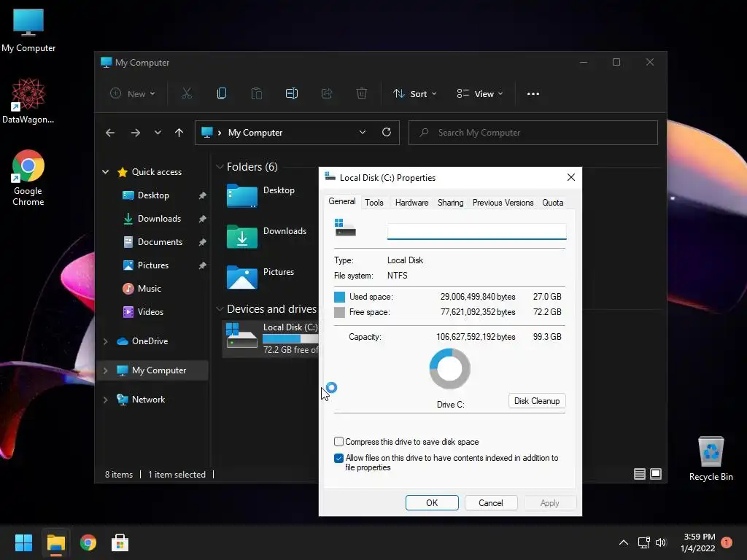Viewport: 747px width, 560px height.
Task: Expand the Network tree node
Action: coord(105,400)
